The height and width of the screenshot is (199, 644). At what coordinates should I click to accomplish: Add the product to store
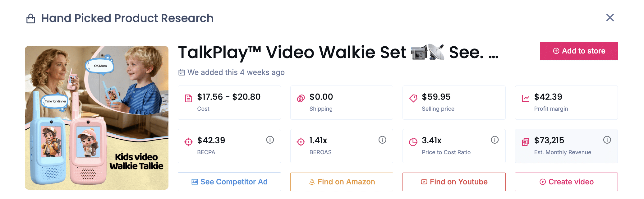coord(578,51)
